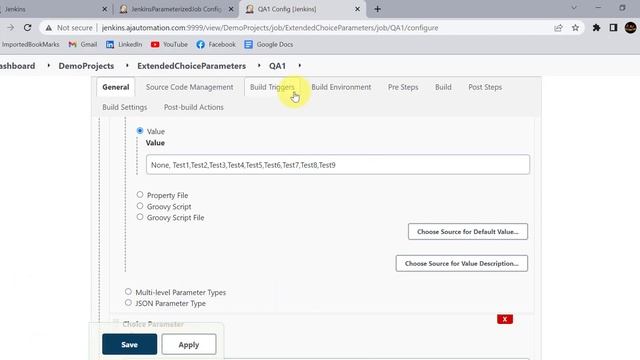640x360 pixels.
Task: Open the Gmail bookmark
Action: point(83,44)
